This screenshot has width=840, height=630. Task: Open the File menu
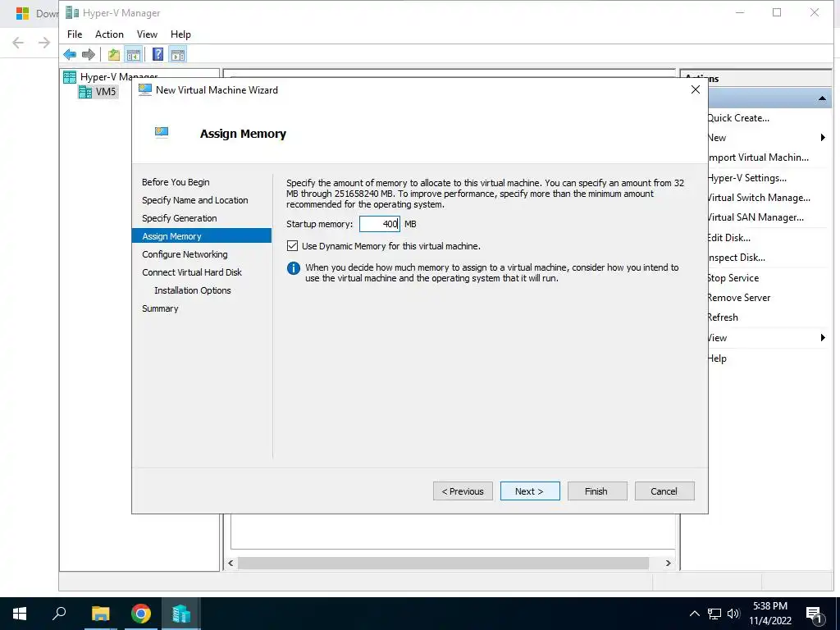coord(75,34)
